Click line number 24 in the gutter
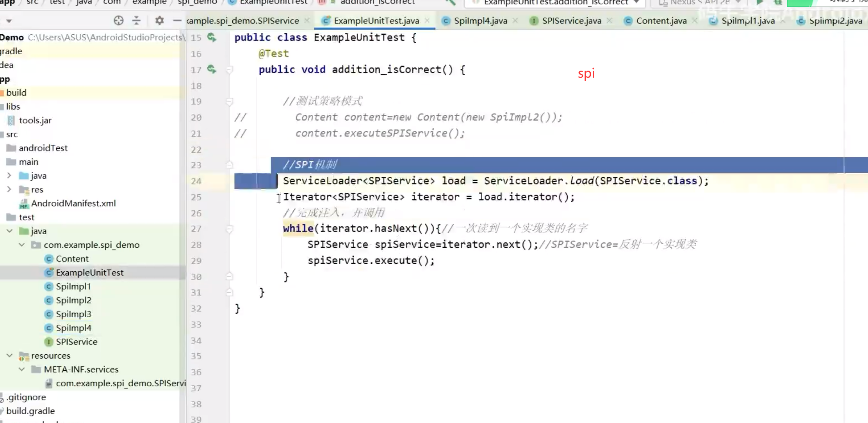The height and width of the screenshot is (423, 868). point(196,181)
